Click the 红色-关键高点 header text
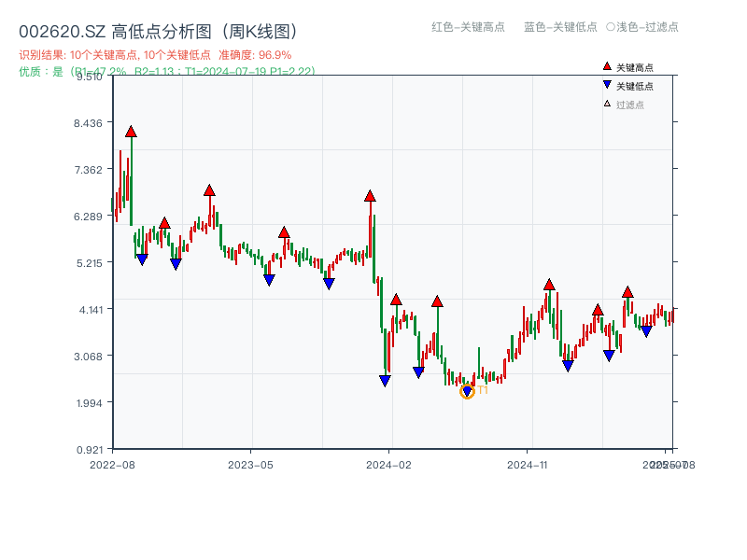 (x=468, y=27)
